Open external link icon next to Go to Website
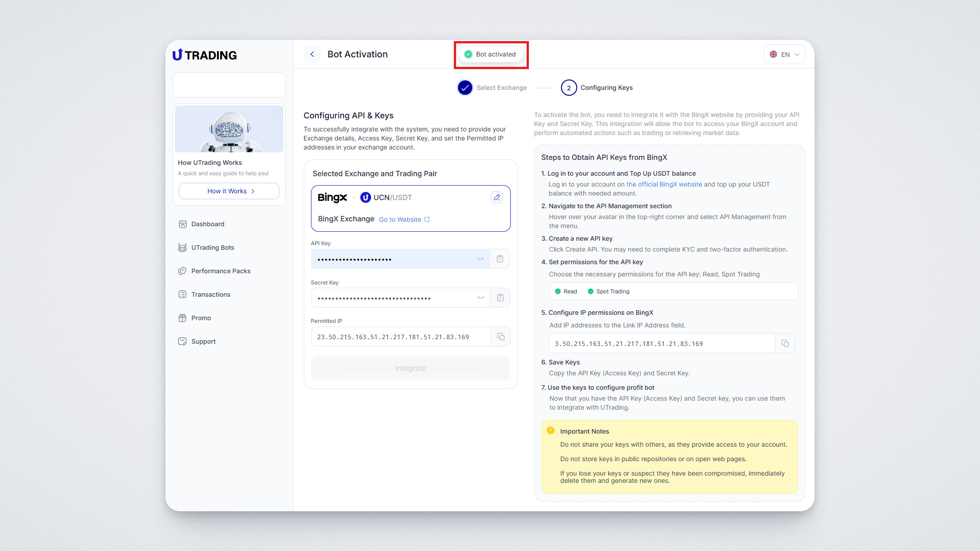The height and width of the screenshot is (551, 980). click(x=427, y=219)
